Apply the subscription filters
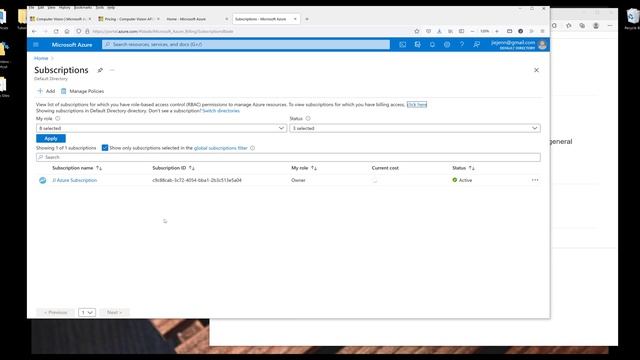 coord(51,138)
